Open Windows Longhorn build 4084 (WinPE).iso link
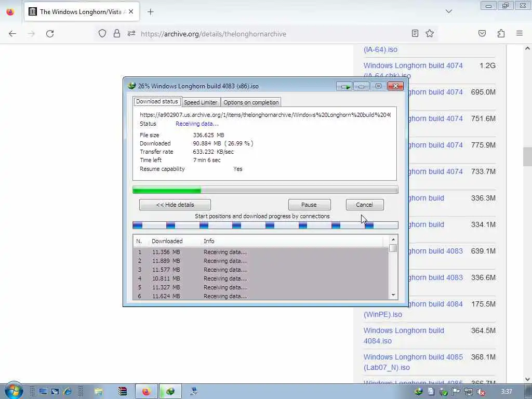The width and height of the screenshot is (532, 399). click(413, 309)
